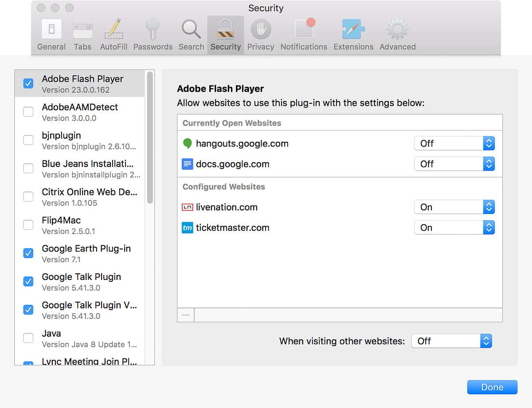Open the AutoFill pencil pane
The height and width of the screenshot is (408, 532).
point(113,35)
